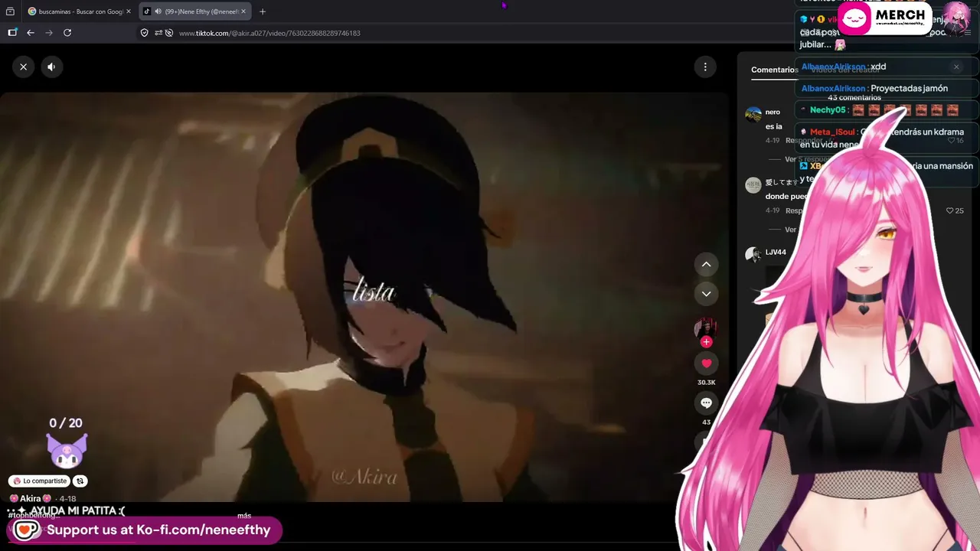The height and width of the screenshot is (551, 980).
Task: Click the MERCH banner
Action: click(884, 18)
